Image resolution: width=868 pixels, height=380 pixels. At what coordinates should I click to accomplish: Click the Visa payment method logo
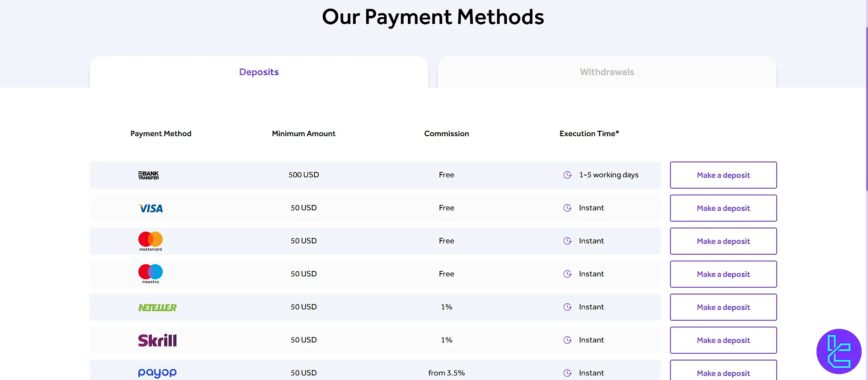[150, 208]
